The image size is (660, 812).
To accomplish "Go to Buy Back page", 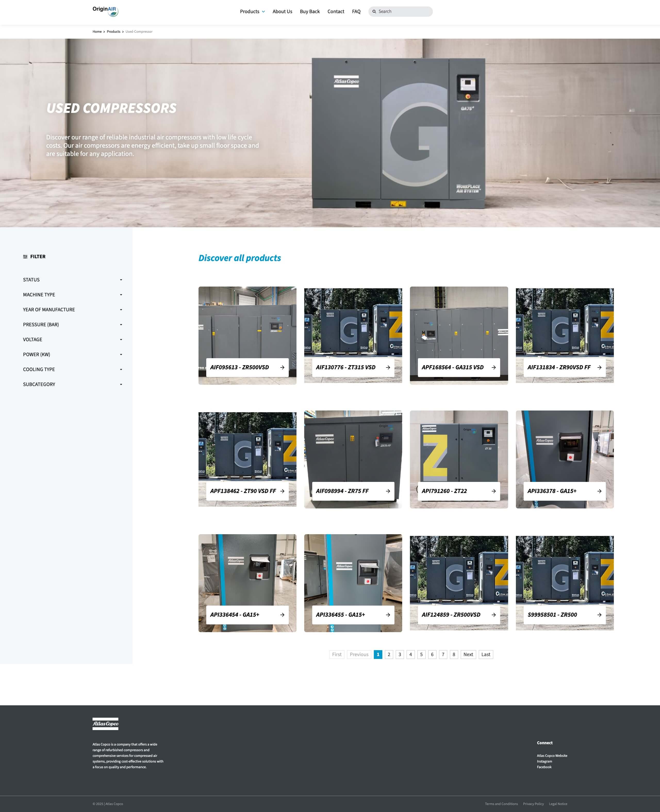I will click(x=309, y=12).
